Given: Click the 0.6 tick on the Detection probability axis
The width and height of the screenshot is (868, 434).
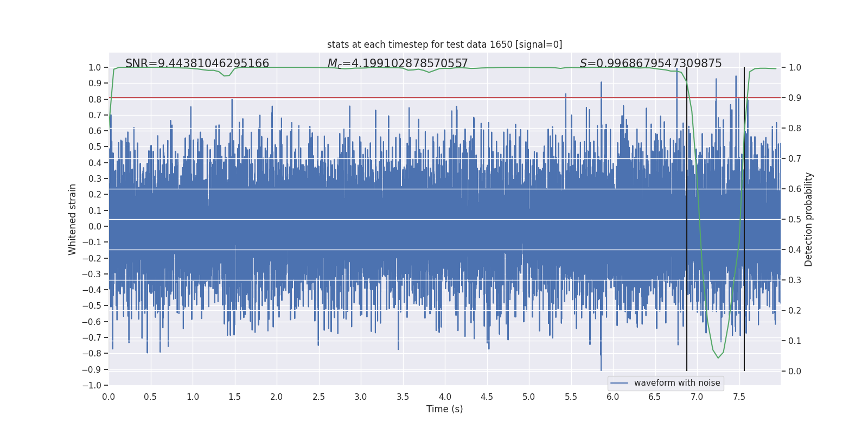Looking at the screenshot, I should (795, 189).
